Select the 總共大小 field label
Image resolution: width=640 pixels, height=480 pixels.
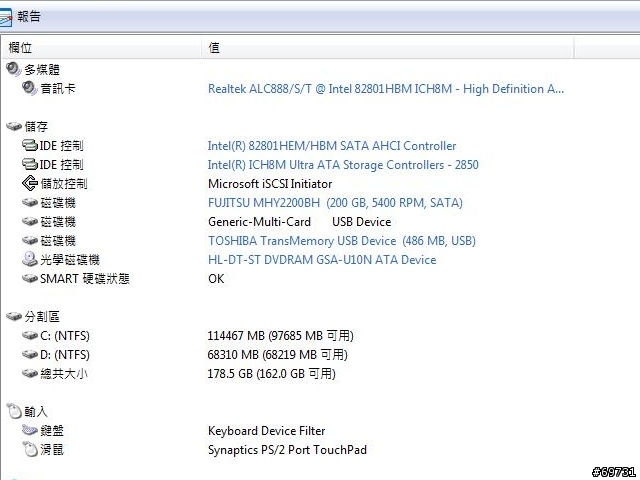(64, 373)
